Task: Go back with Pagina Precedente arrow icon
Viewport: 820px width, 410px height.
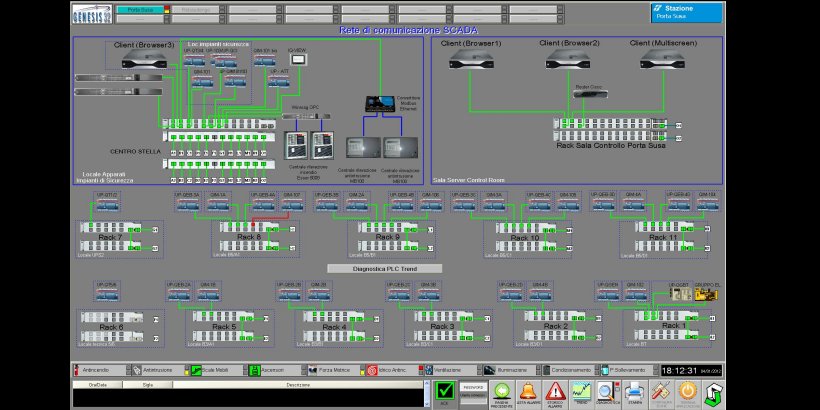Action: pos(502,394)
